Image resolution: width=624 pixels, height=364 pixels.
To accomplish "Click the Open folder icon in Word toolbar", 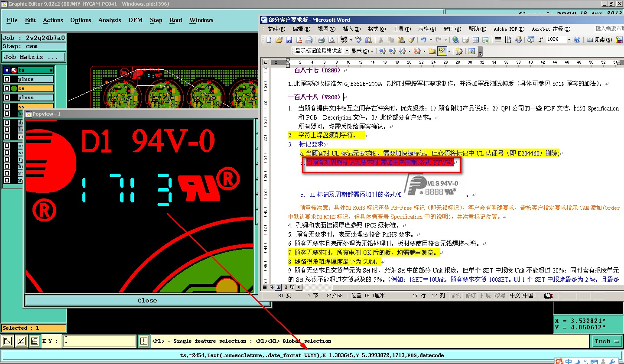I will click(x=279, y=40).
